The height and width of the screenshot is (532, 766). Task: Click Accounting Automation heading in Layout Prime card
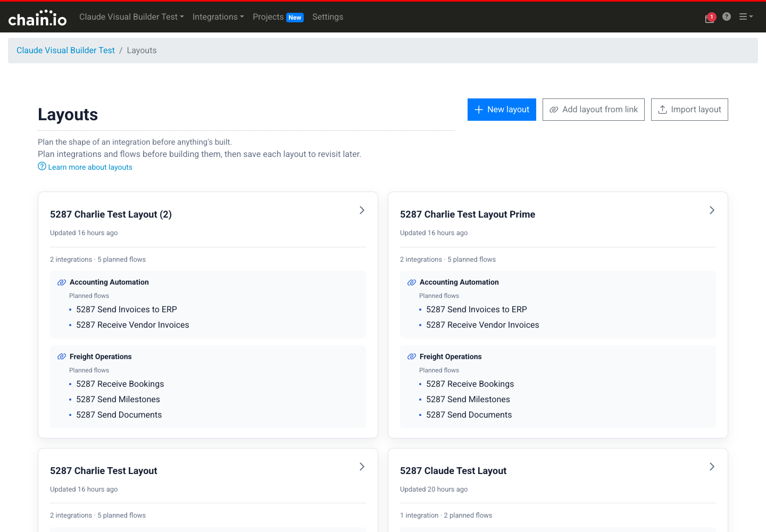coord(459,282)
